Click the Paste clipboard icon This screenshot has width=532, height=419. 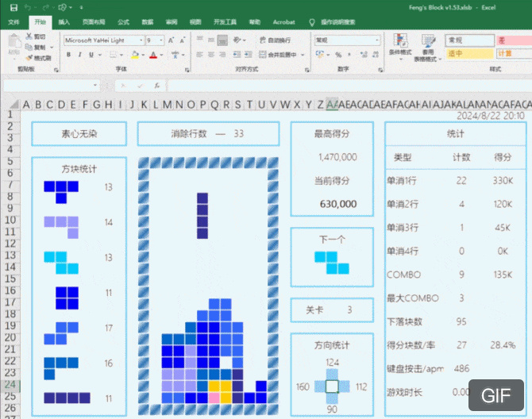point(14,41)
